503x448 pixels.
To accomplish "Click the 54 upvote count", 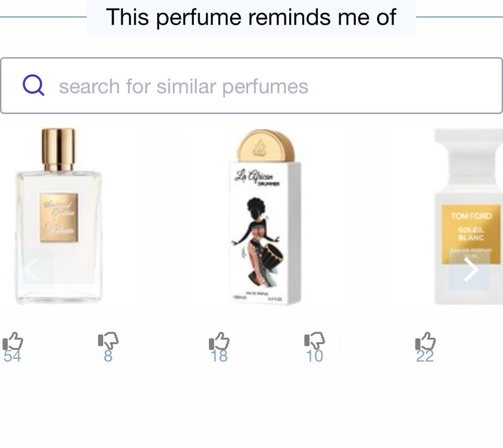I will 12,356.
